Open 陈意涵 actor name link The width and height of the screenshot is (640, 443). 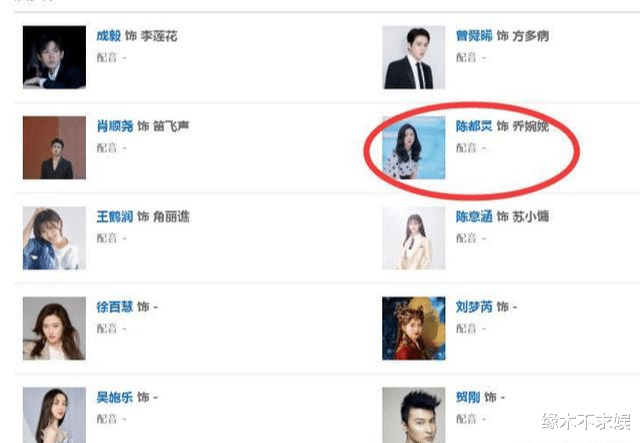coord(474,216)
